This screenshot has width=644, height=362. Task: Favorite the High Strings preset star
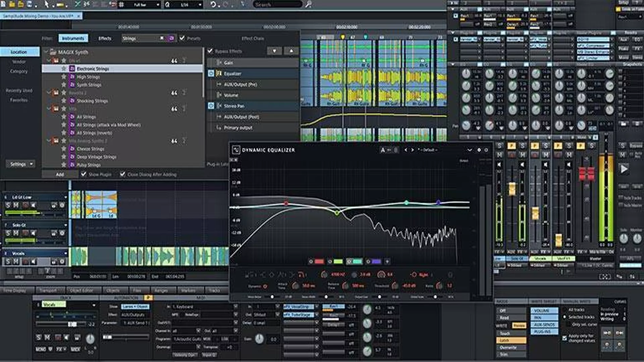coord(64,77)
